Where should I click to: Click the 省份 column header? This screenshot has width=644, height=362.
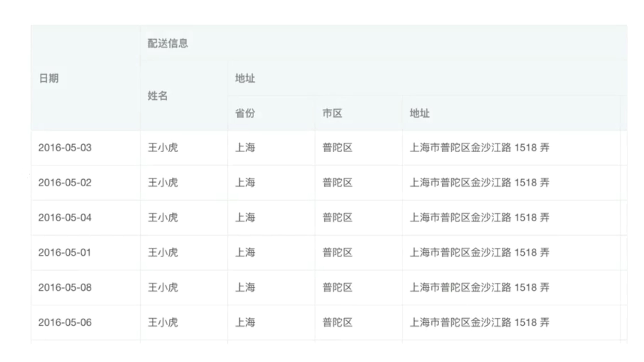(245, 113)
